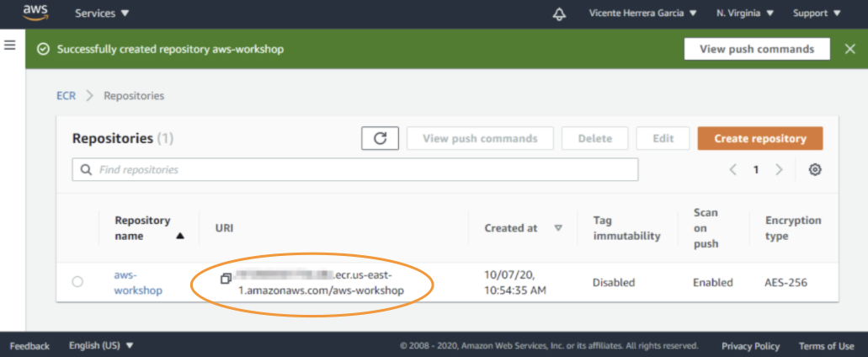The height and width of the screenshot is (357, 868).
Task: Open the Services dropdown menu
Action: pos(101,13)
